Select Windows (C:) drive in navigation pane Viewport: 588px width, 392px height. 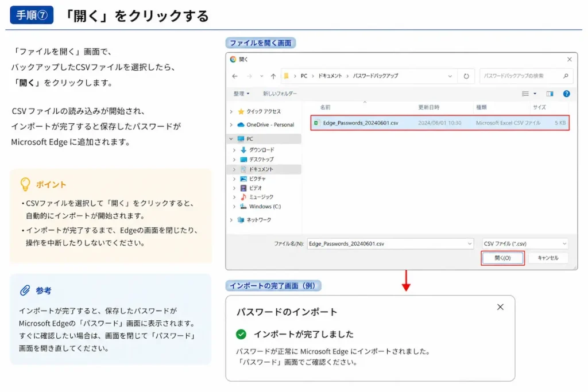tap(265, 207)
